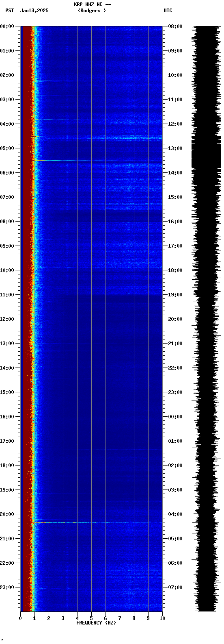This screenshot has height=644, width=224.
Task: Click the 13:00 UTC time label
Action: 175,148
